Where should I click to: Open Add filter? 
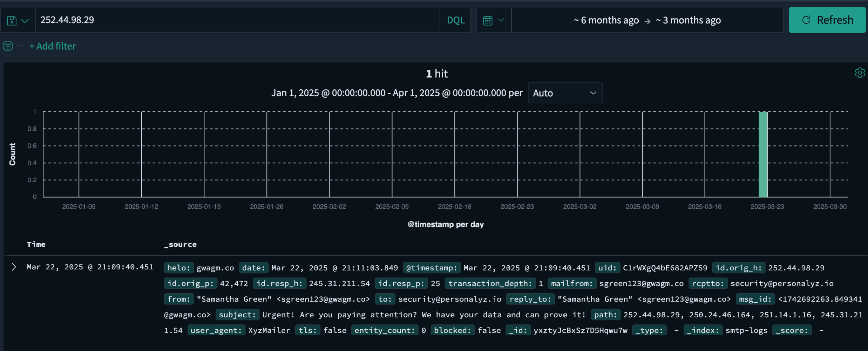point(52,46)
